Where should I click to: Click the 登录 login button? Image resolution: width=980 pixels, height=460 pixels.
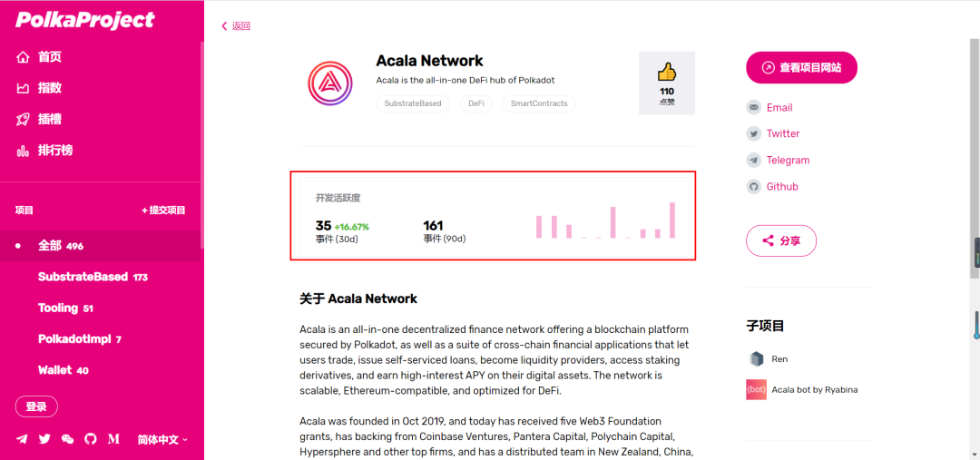pyautogui.click(x=36, y=406)
